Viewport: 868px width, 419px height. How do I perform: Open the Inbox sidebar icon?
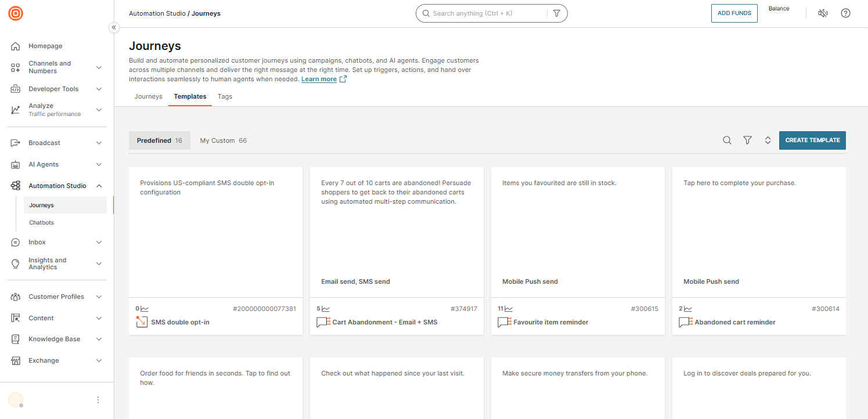pyautogui.click(x=15, y=242)
